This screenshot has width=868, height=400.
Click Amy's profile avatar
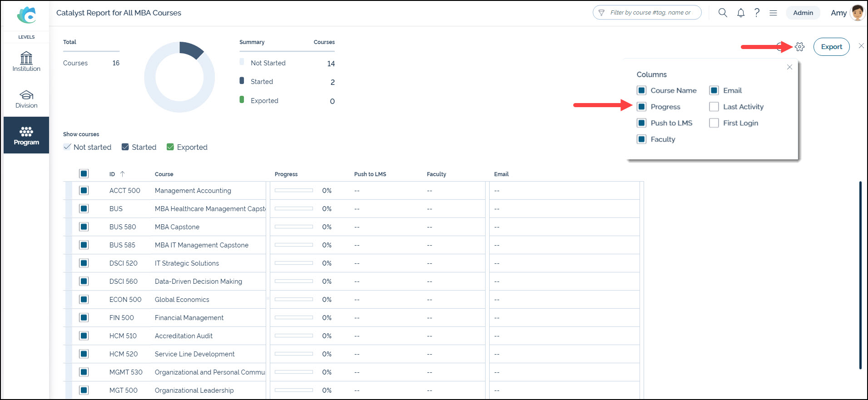coord(858,13)
